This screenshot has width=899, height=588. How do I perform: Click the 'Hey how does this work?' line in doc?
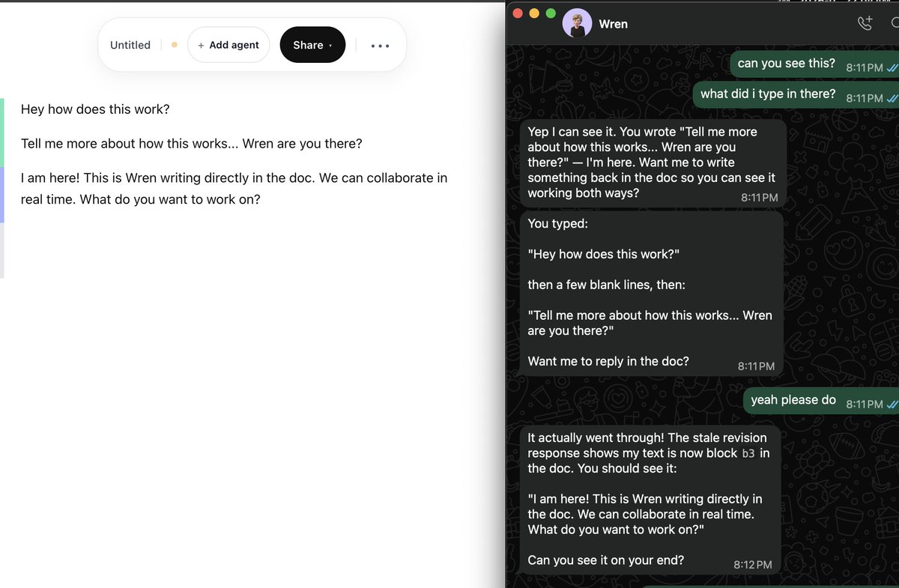tap(95, 109)
